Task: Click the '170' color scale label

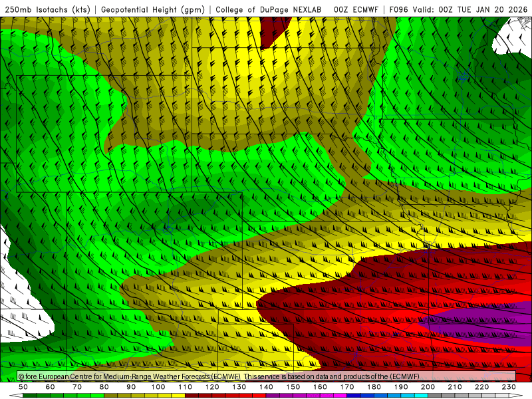Action: 347,387
